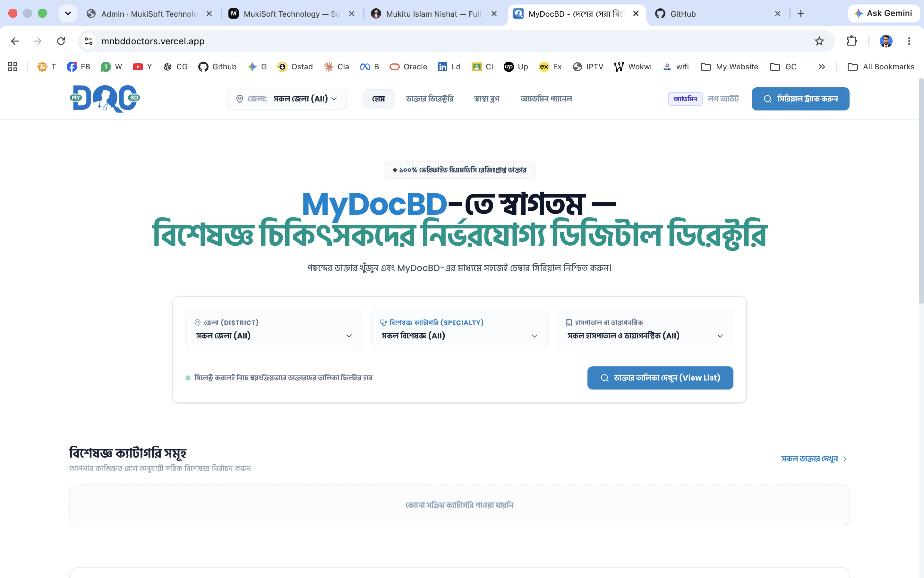Click the কোনো সক্রিয় ক্যাটাগরি পাওয়া যায়নি message
Viewport: 924px width, 578px height.
(459, 505)
